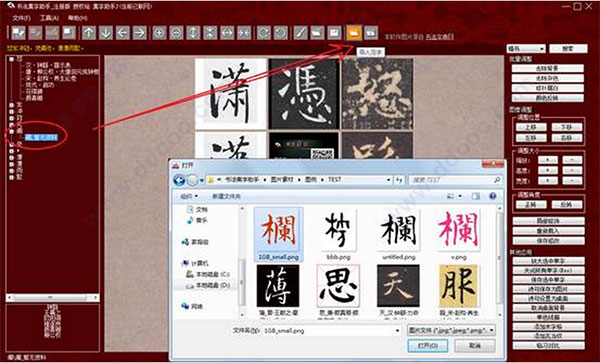Click the 重新载入 button
Viewport: 600px width, 363px height.
click(x=548, y=231)
